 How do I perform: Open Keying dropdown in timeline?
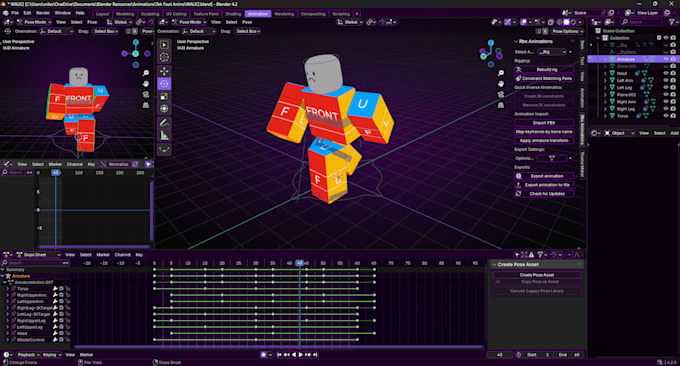point(51,355)
